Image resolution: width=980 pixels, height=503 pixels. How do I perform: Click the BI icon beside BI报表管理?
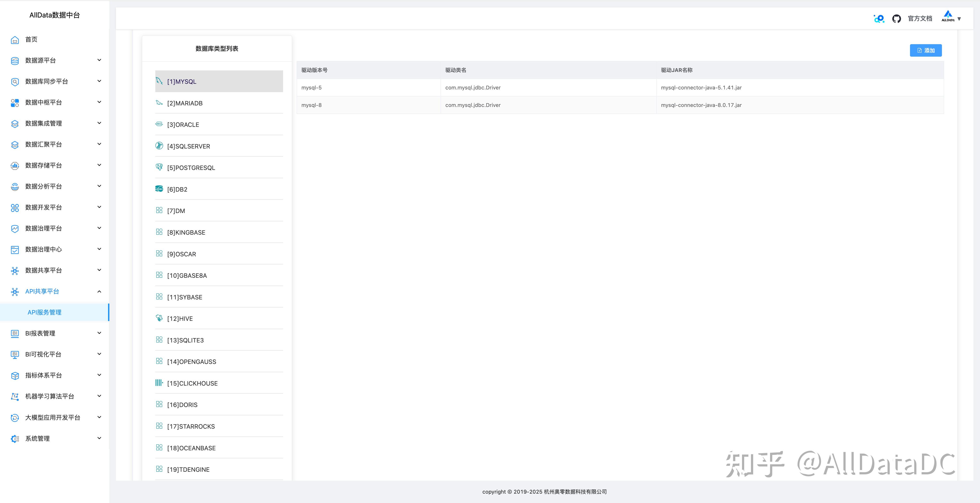tap(15, 334)
